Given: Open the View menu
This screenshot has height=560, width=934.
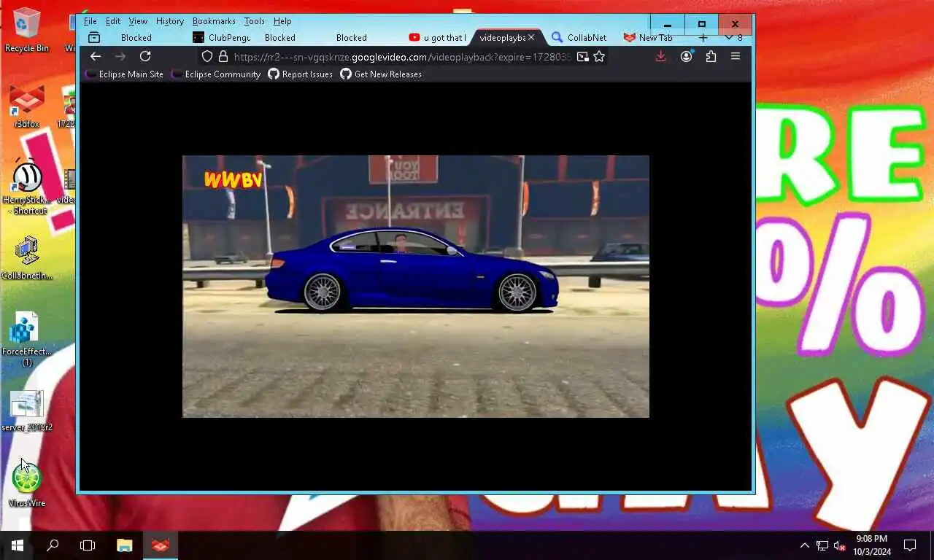Looking at the screenshot, I should pyautogui.click(x=138, y=21).
